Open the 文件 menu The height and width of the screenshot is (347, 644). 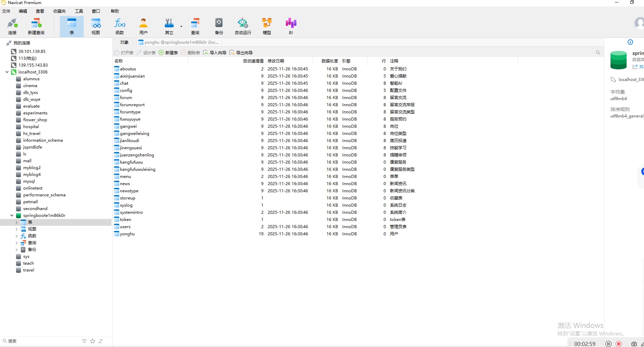coord(6,11)
